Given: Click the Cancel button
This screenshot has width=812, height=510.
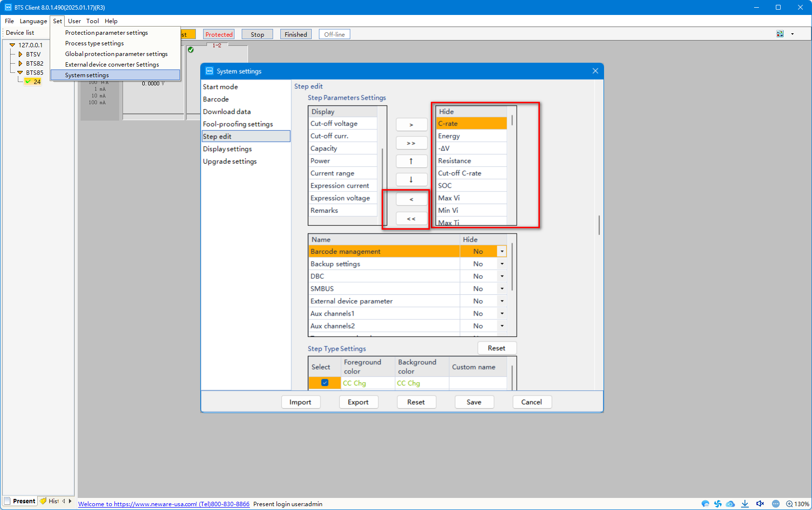Looking at the screenshot, I should [532, 402].
